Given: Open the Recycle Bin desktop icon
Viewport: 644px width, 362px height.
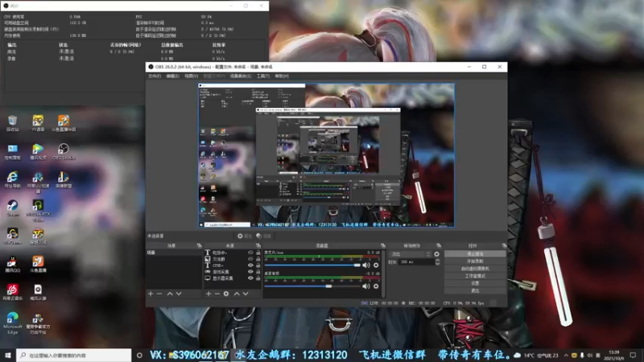Looking at the screenshot, I should (x=12, y=123).
